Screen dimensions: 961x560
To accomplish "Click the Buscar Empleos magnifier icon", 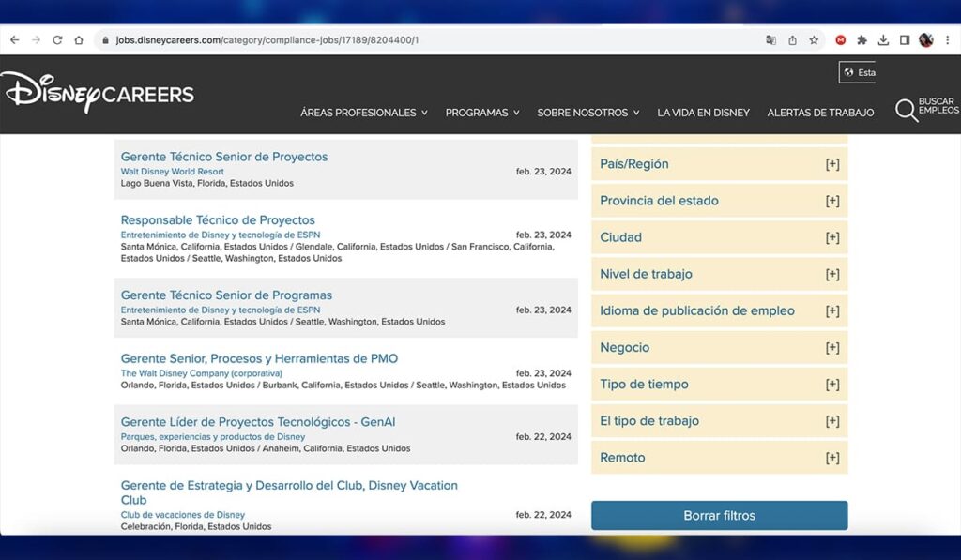I will (906, 111).
